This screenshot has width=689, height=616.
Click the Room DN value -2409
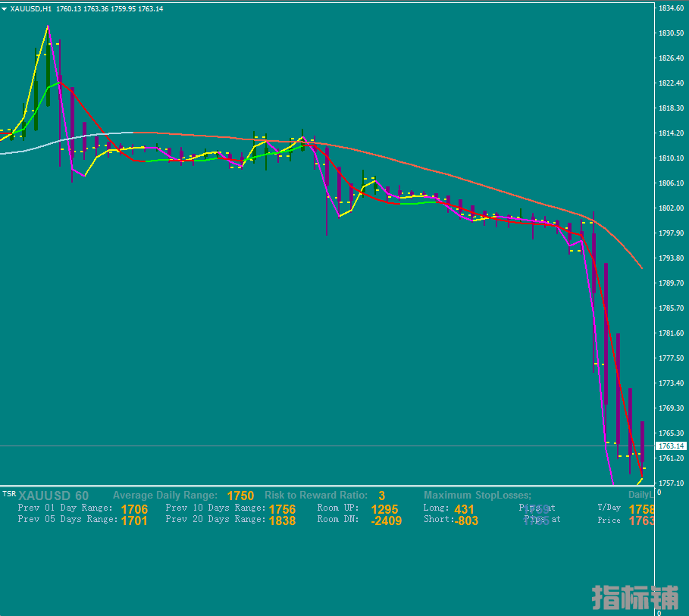(386, 521)
